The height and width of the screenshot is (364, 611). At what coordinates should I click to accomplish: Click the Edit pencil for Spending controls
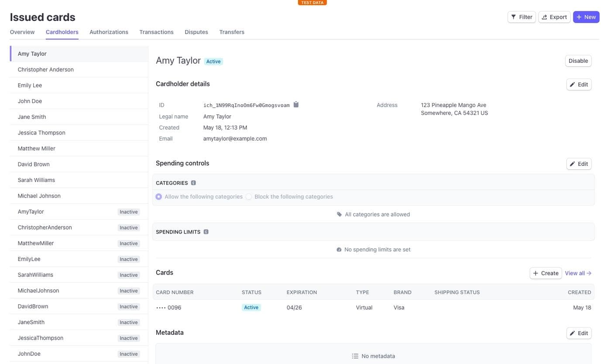coord(572,164)
